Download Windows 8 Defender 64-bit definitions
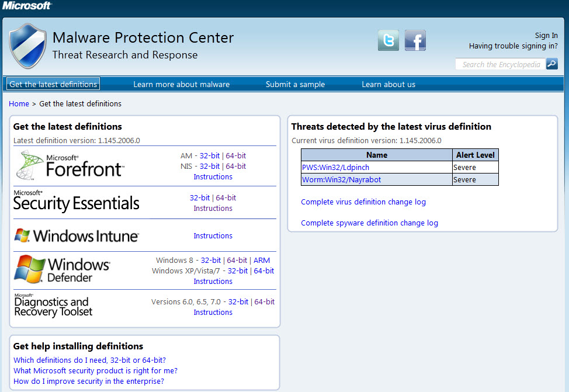This screenshot has height=392, width=569. point(237,260)
